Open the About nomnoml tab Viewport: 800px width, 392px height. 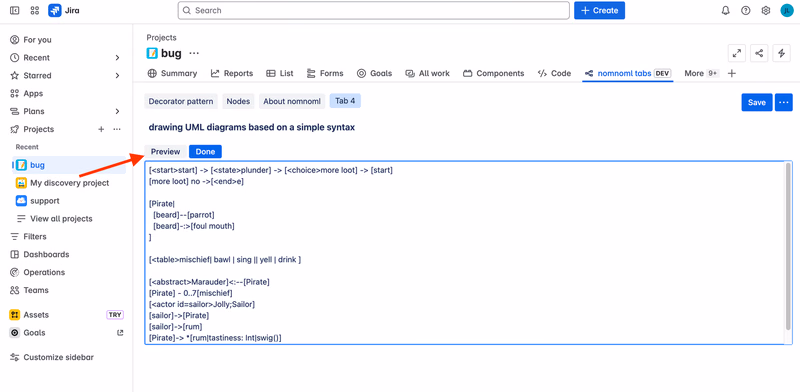(292, 101)
